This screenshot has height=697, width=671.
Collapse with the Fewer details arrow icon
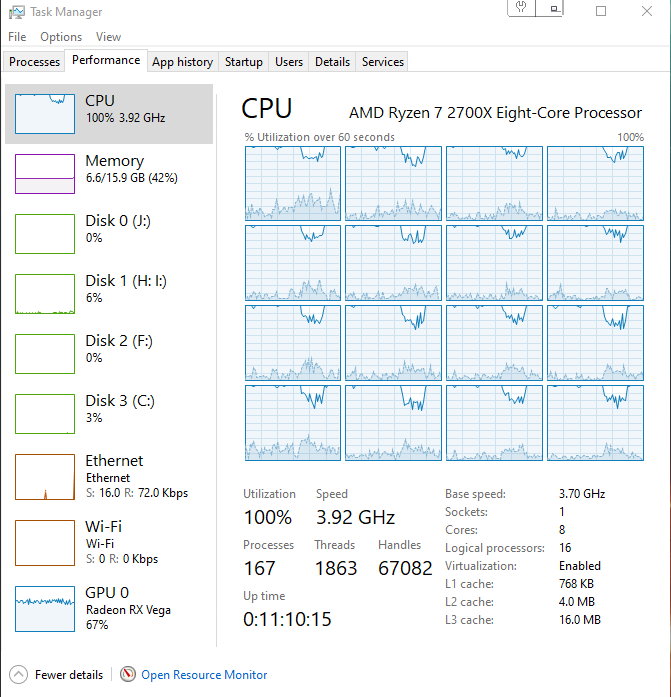pos(18,675)
